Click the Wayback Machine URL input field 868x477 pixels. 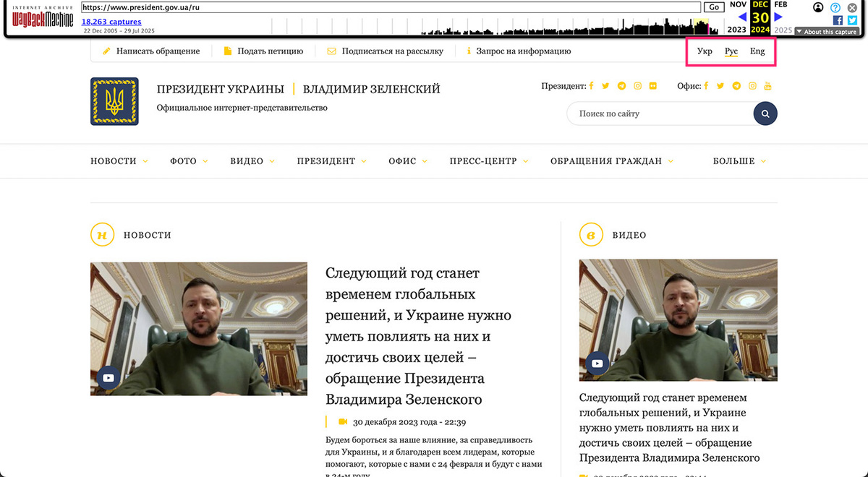391,7
